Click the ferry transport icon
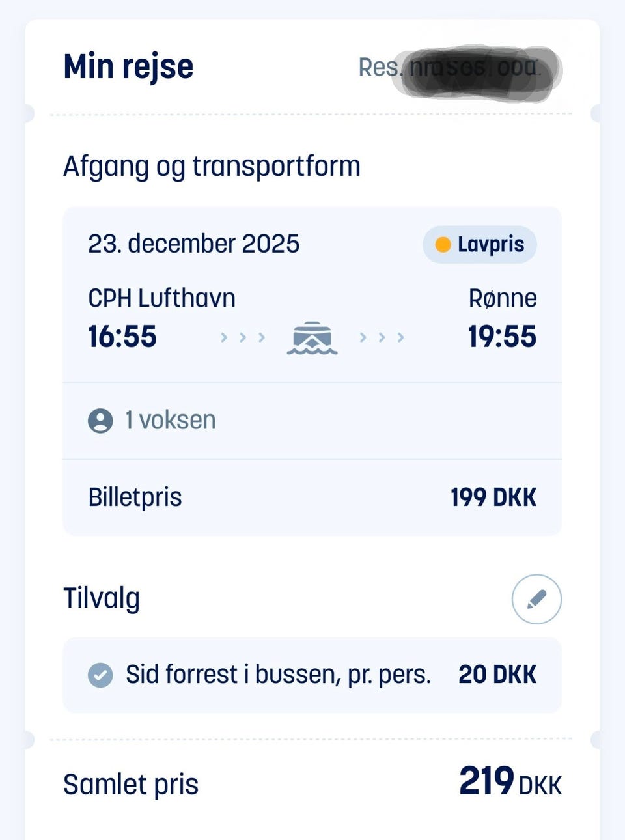This screenshot has height=840, width=625. click(x=312, y=338)
